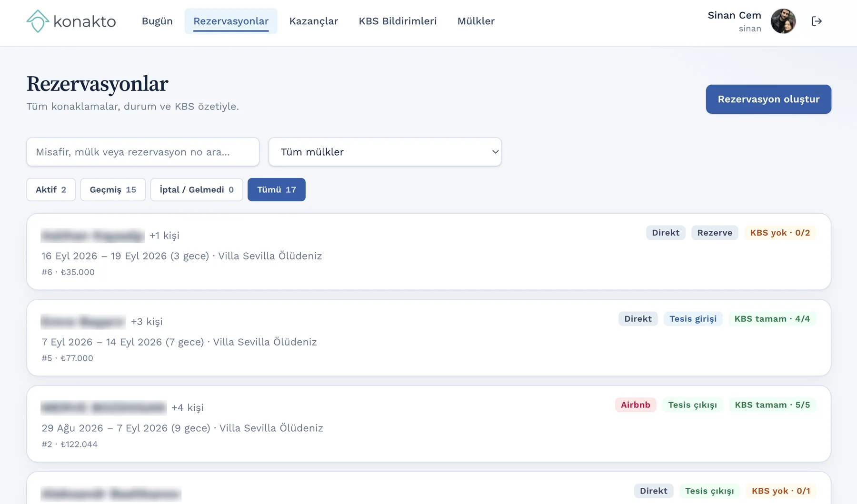Click KBS tamam · 5/5 badge
Viewport: 857px width, 504px height.
coord(772,405)
